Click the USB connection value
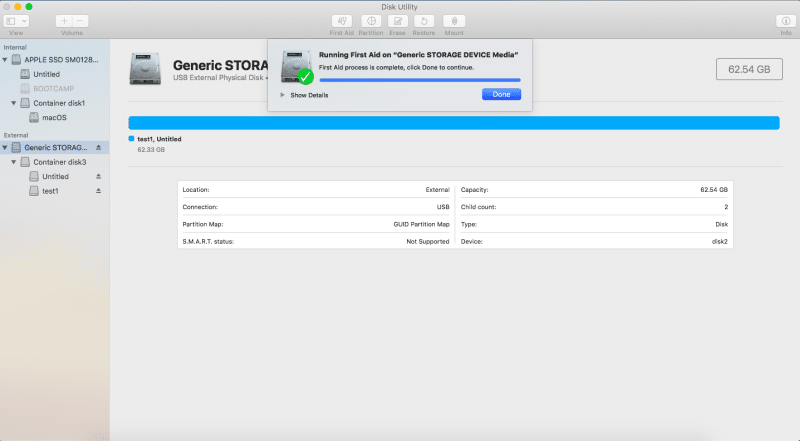 tap(443, 207)
